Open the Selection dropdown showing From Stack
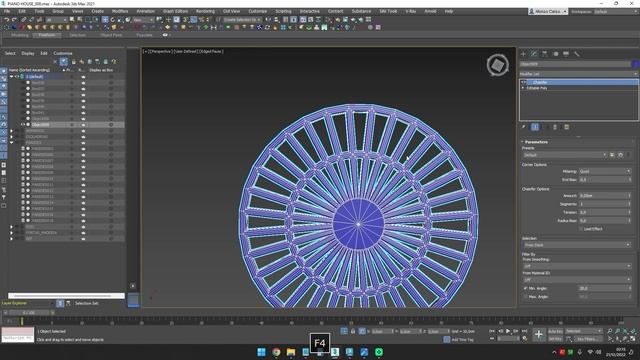Screen dimensions: 640x360 coord(577,245)
